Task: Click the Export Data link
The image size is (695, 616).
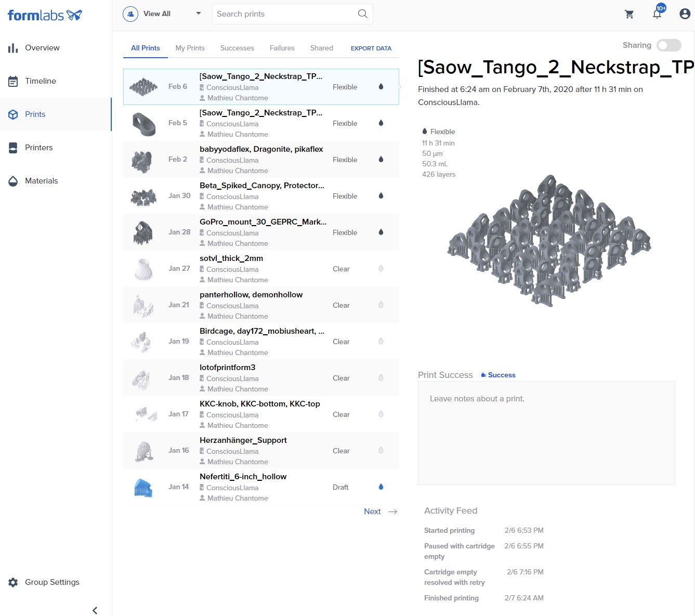Action: (371, 48)
